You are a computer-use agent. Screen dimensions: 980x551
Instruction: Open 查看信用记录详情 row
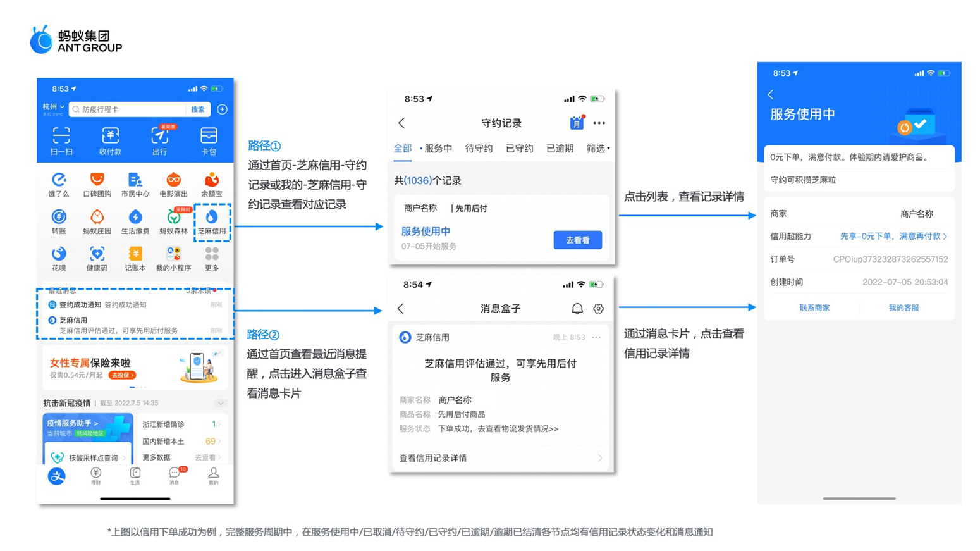tap(500, 458)
